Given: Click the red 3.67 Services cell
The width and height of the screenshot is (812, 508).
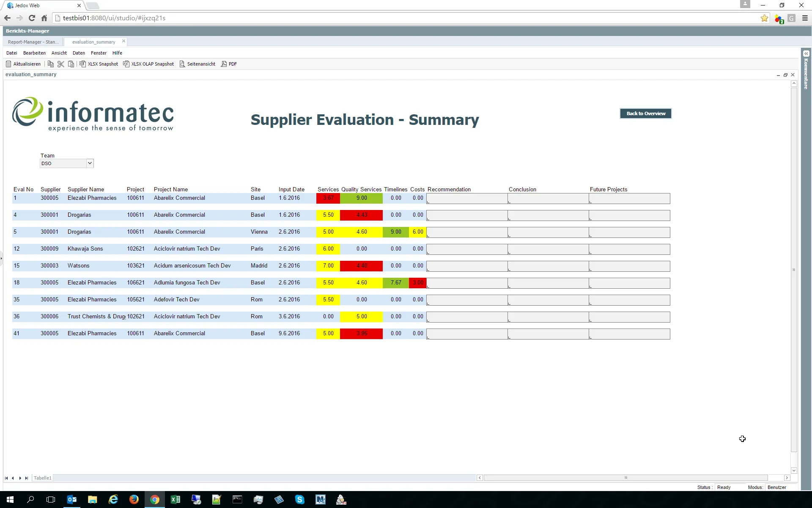Looking at the screenshot, I should (328, 198).
